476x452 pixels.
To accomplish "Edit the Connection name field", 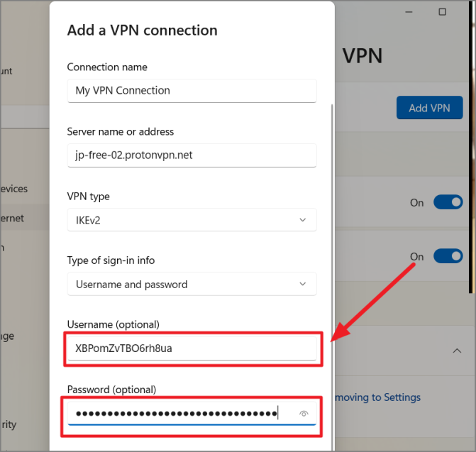I will 192,90.
